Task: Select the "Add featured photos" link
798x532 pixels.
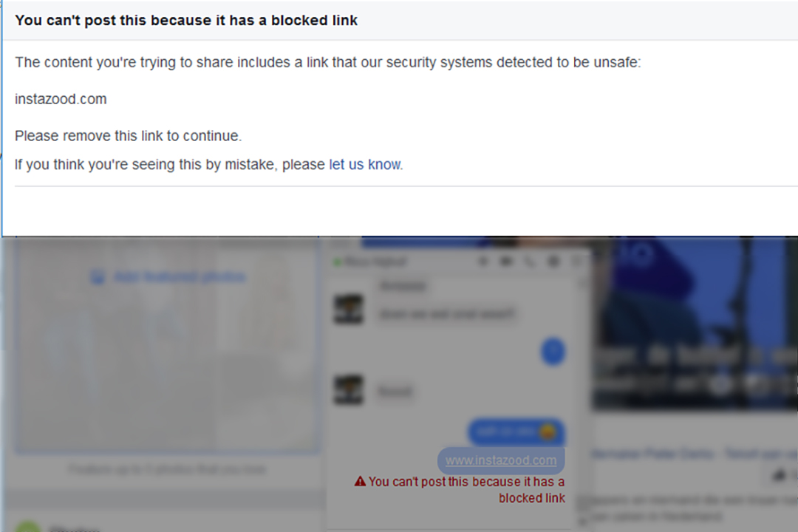Action: (179, 277)
